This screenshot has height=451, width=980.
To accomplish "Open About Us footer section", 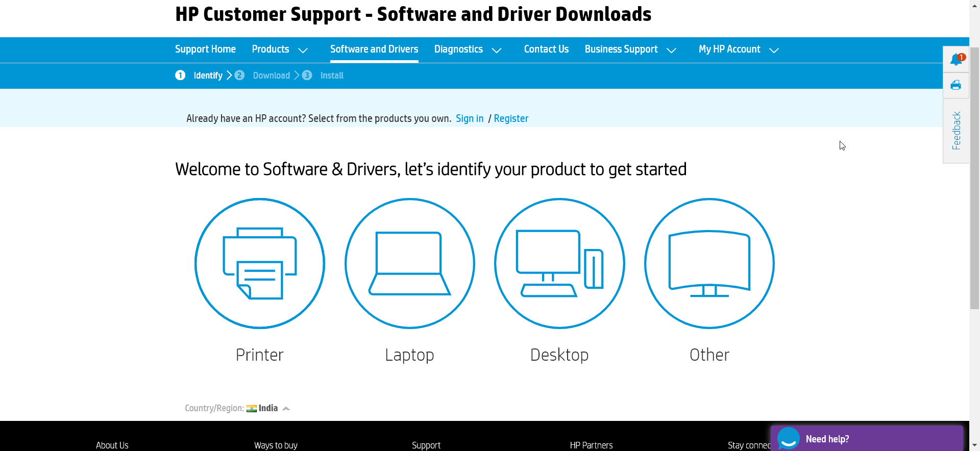I will [x=112, y=445].
